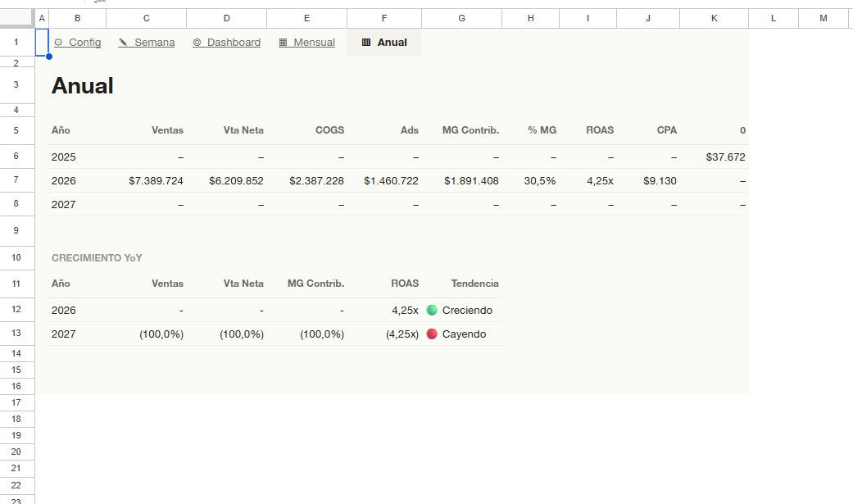Click the '% MG' column header
The image size is (853, 504).
[x=542, y=130]
